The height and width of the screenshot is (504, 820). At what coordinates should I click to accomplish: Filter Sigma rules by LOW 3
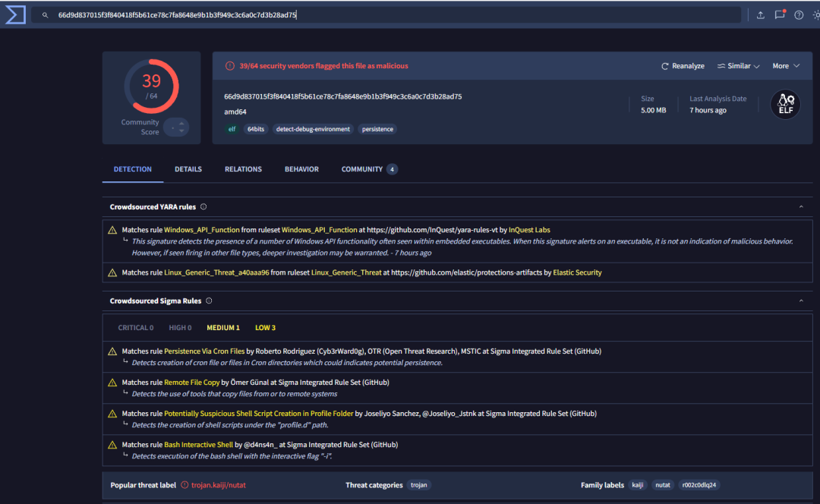265,328
